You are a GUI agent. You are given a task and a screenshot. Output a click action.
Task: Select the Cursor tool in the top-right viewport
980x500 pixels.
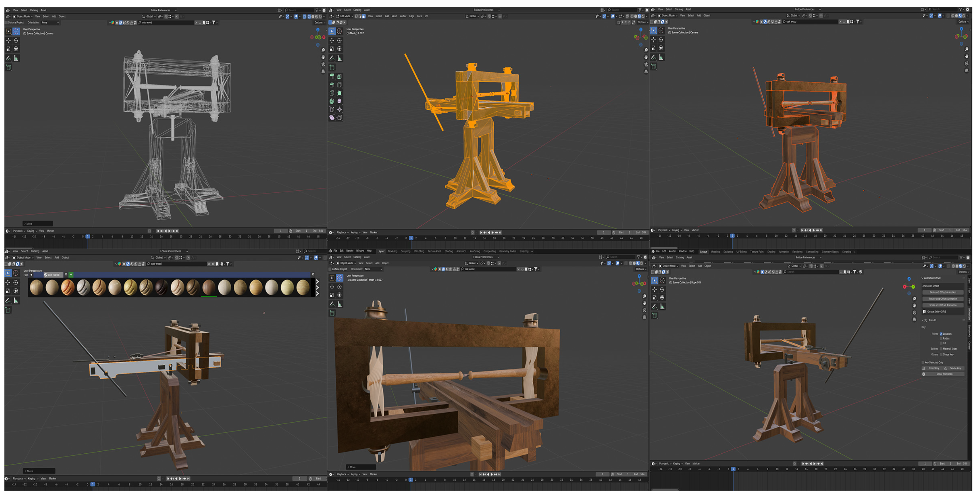coord(661,30)
